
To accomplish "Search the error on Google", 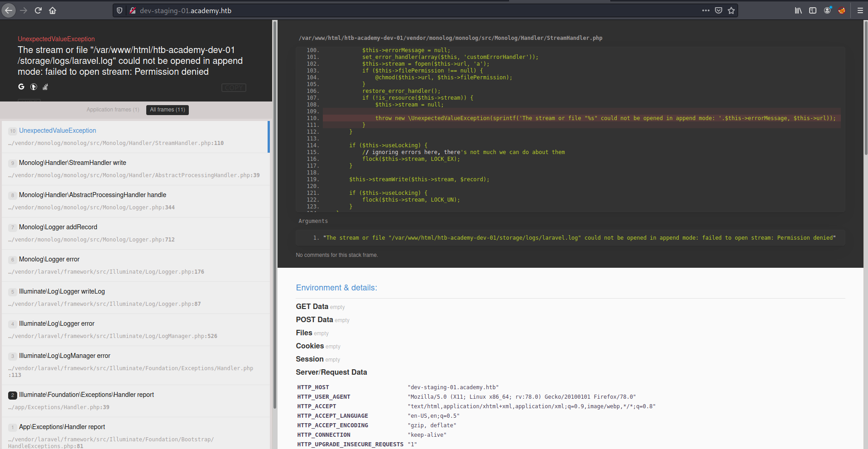I will pyautogui.click(x=21, y=87).
